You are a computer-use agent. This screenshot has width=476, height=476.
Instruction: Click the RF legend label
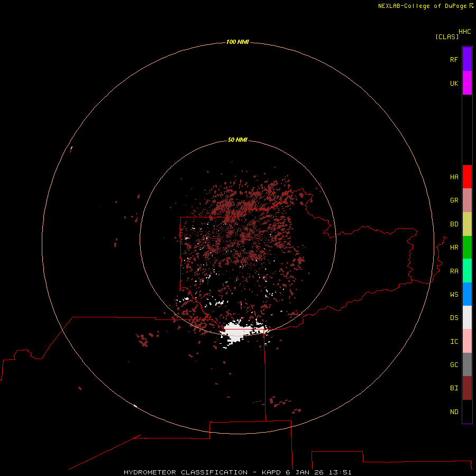click(454, 59)
